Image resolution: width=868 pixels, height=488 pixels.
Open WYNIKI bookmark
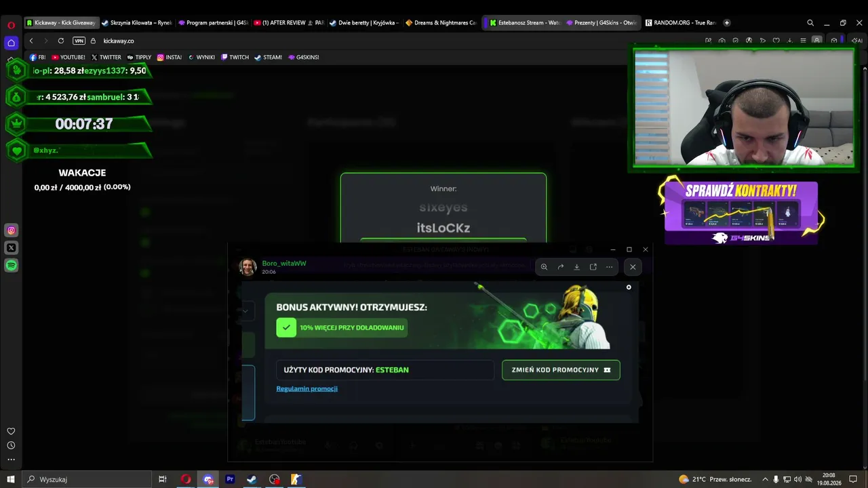pyautogui.click(x=201, y=58)
